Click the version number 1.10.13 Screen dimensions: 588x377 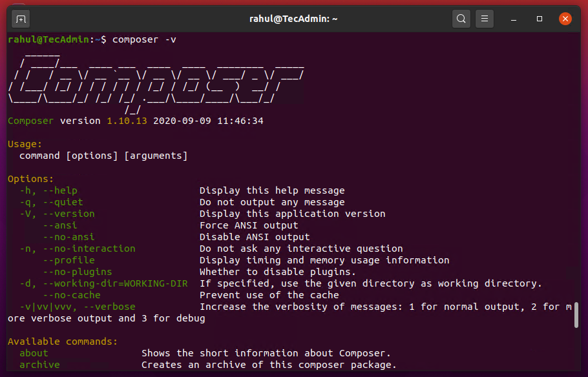[x=127, y=121]
